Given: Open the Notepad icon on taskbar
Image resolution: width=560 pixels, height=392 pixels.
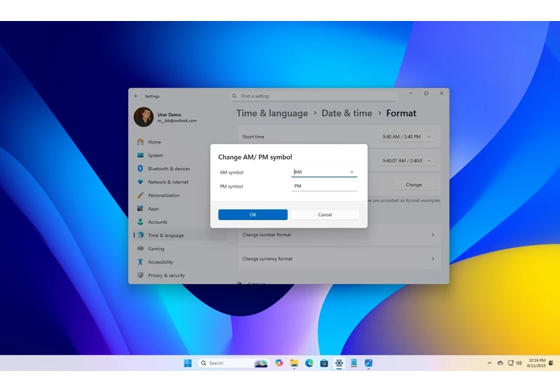Looking at the screenshot, I should point(354,363).
